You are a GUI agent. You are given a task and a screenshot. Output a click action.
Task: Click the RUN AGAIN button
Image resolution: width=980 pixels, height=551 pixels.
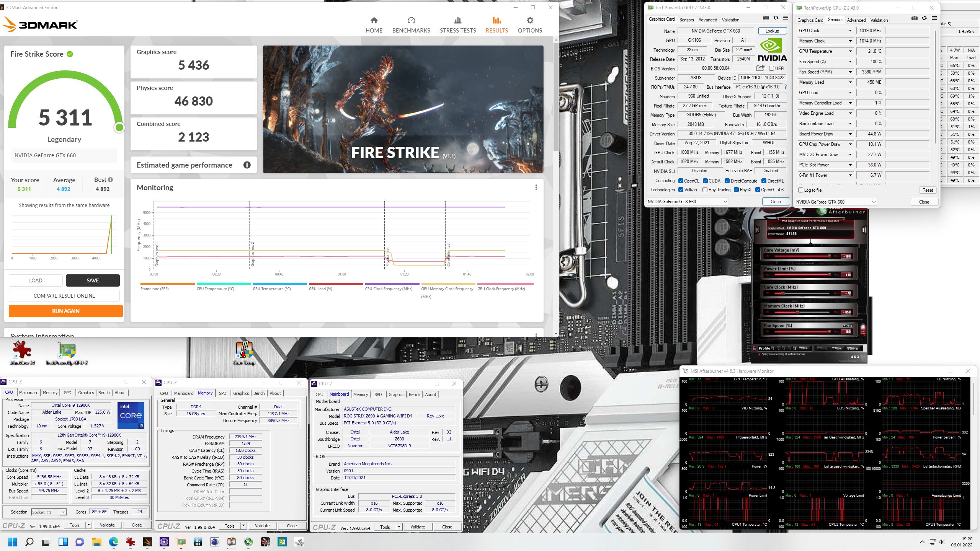point(66,311)
